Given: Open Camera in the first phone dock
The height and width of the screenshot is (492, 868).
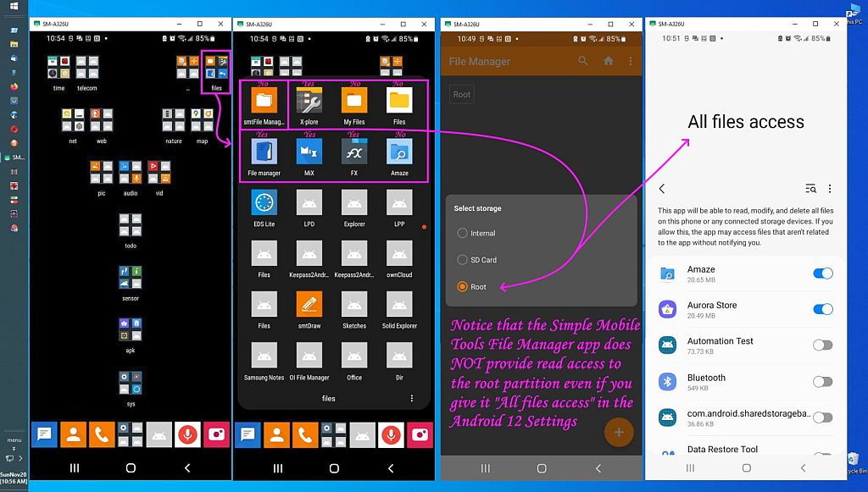Looking at the screenshot, I should click(216, 435).
